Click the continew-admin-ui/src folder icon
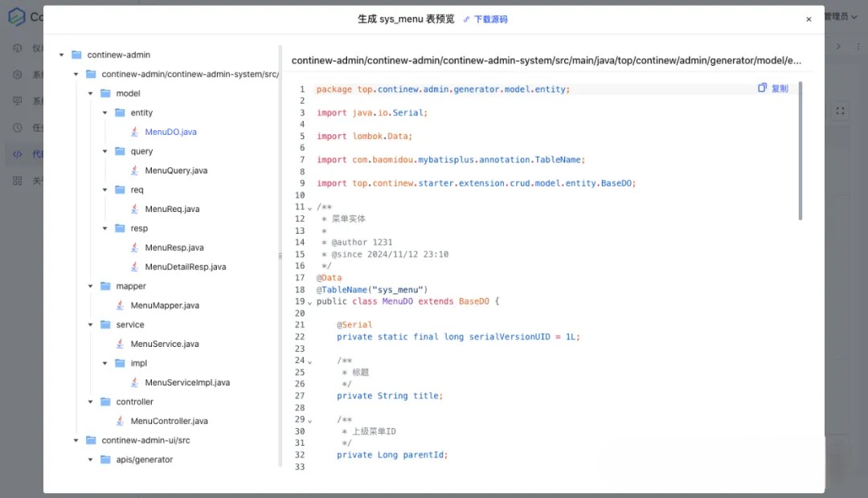 (x=91, y=440)
